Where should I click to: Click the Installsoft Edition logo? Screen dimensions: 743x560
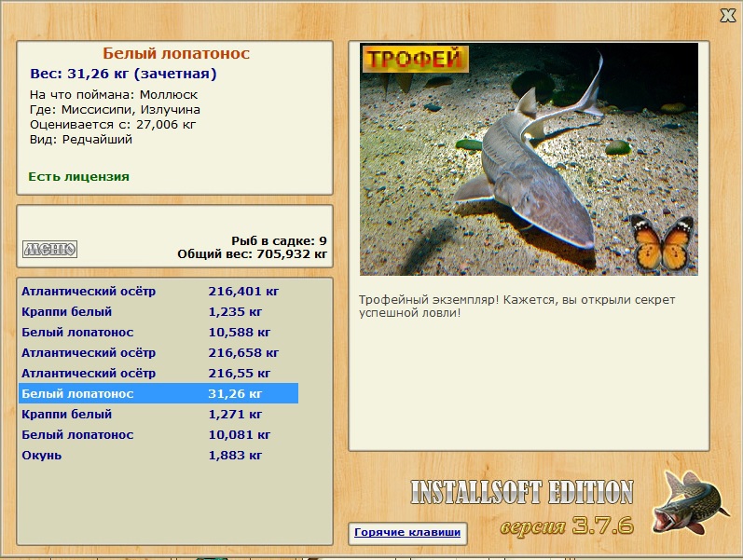click(x=522, y=492)
